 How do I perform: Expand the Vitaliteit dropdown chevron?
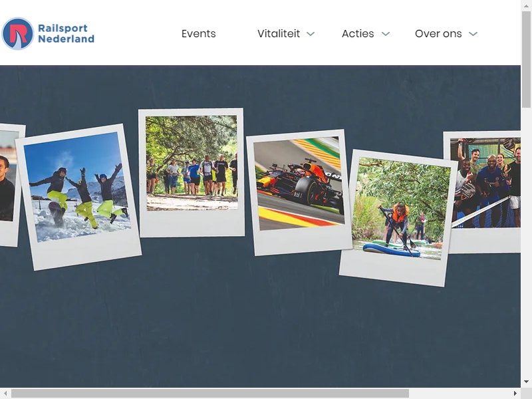(x=311, y=34)
